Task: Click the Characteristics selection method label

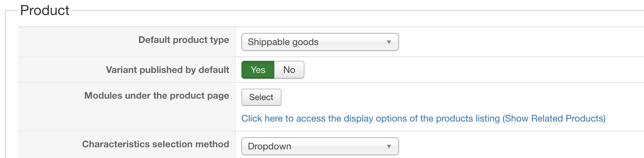Action: (x=155, y=144)
